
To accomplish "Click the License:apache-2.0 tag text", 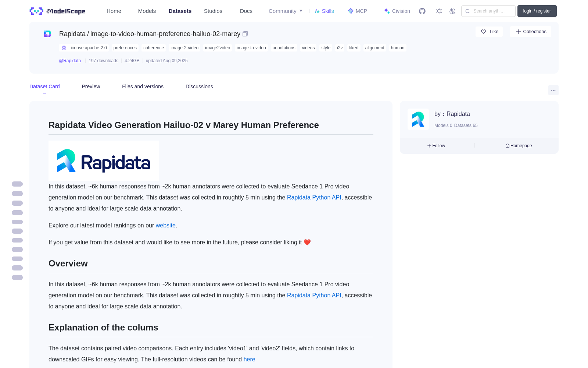I will (87, 48).
